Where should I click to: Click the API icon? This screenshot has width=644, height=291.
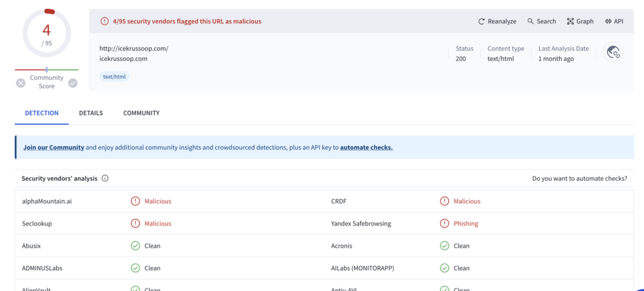point(608,21)
